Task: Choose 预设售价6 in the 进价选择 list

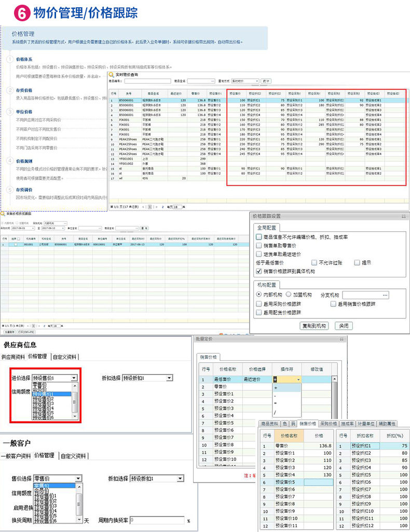Action: [x=51, y=417]
